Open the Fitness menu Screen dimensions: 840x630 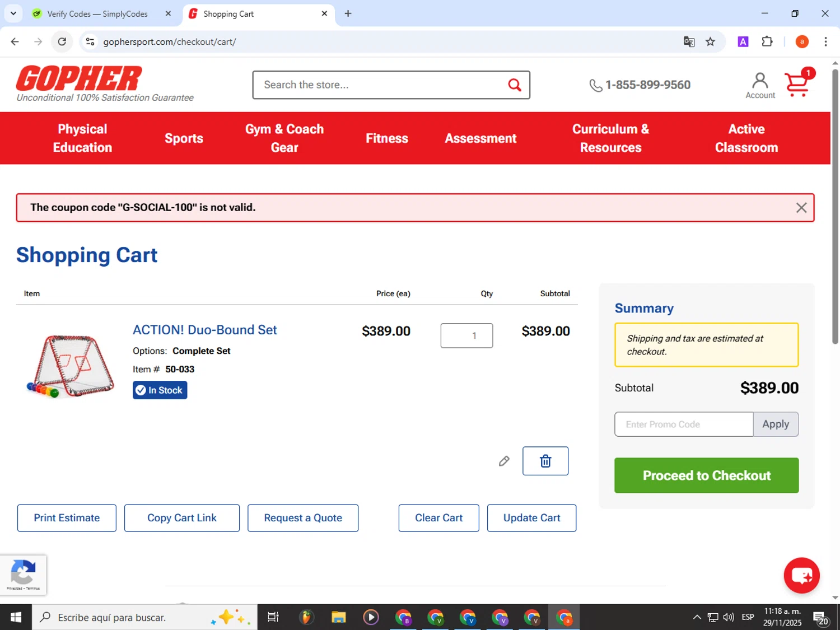(387, 138)
